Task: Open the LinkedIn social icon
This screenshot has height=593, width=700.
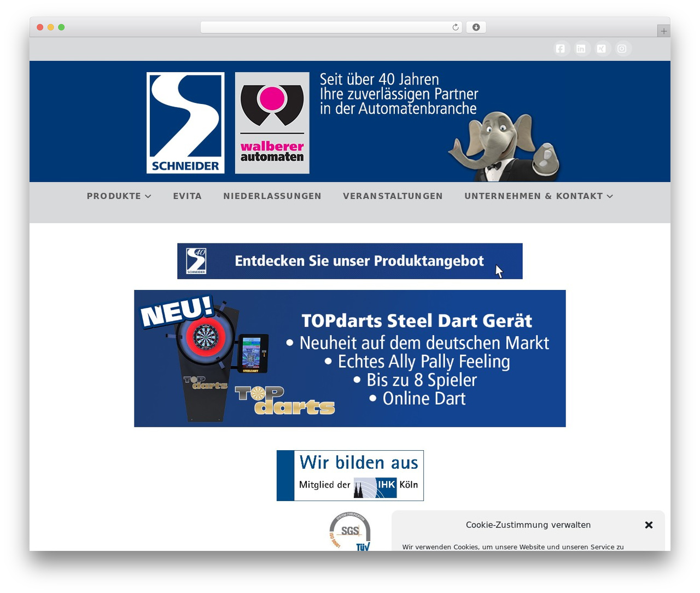Action: coord(581,49)
